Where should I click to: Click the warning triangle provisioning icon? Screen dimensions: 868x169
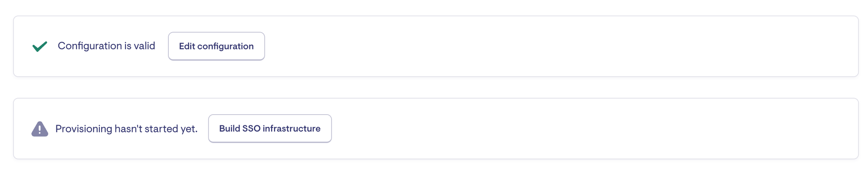tap(39, 129)
